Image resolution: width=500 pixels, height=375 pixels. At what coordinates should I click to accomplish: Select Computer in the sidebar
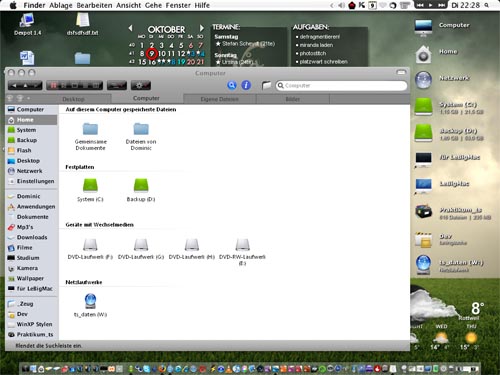[31, 109]
